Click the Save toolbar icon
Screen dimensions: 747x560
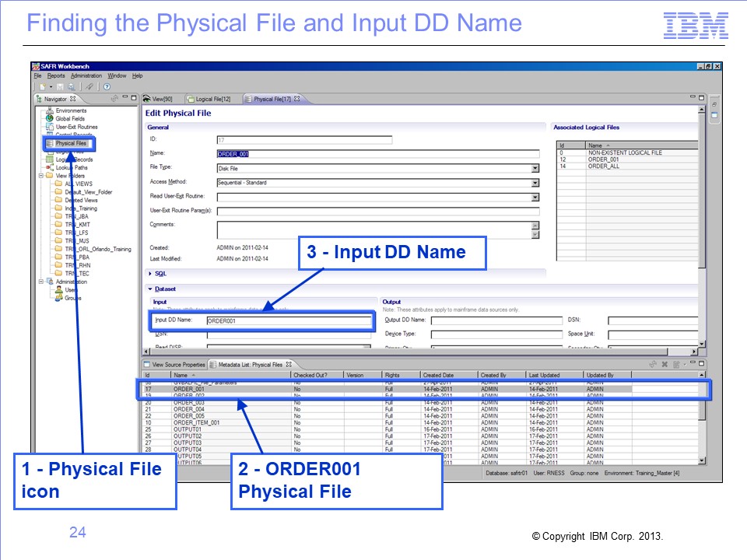pyautogui.click(x=60, y=86)
